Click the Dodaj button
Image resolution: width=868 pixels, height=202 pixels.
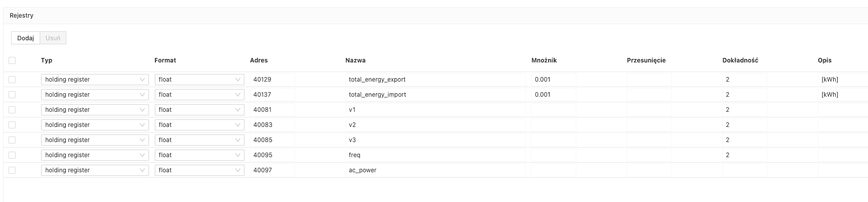click(x=26, y=38)
